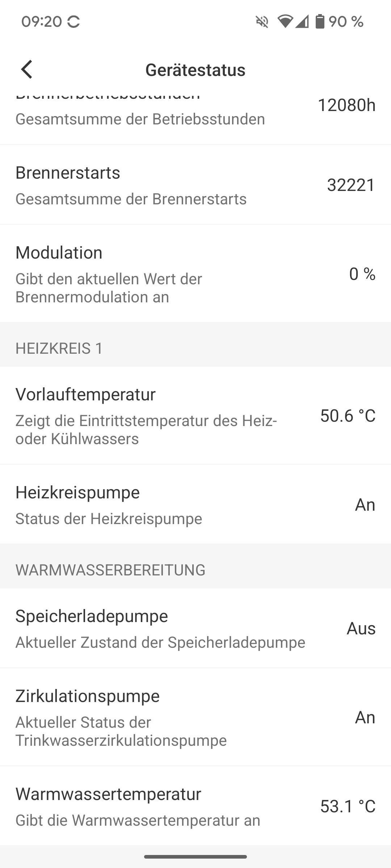This screenshot has height=868, width=391.
Task: Open the Modulation status row
Action: (195, 274)
